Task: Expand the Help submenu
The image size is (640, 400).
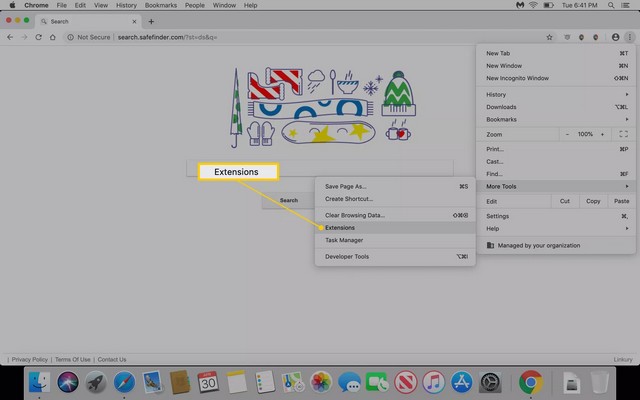Action: (555, 228)
